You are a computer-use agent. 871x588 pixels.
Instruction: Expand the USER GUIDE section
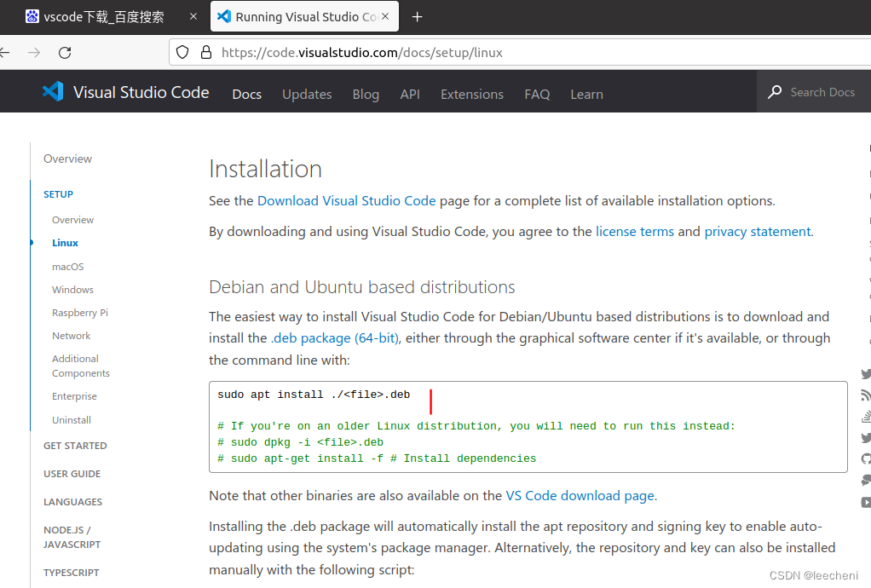pyautogui.click(x=71, y=473)
